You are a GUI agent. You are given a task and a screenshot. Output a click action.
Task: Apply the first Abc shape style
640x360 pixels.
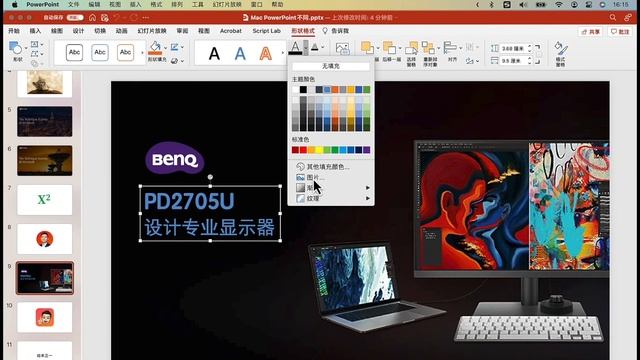coord(74,52)
